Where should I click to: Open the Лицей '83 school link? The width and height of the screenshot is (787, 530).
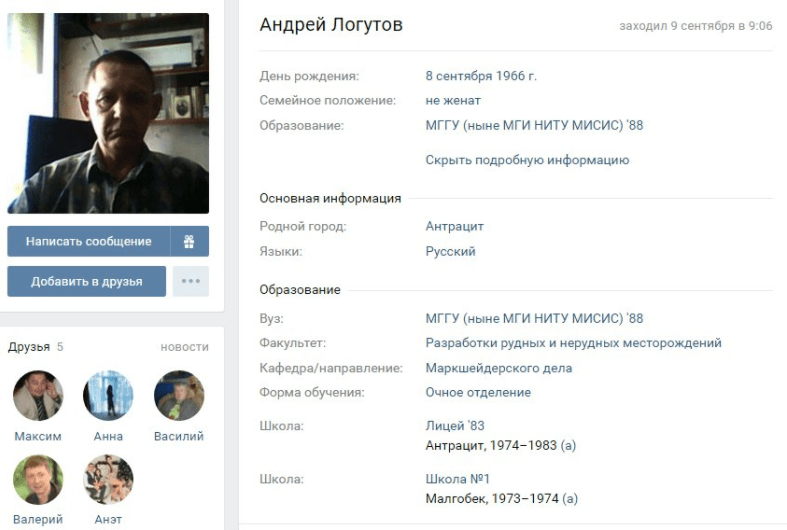455,426
